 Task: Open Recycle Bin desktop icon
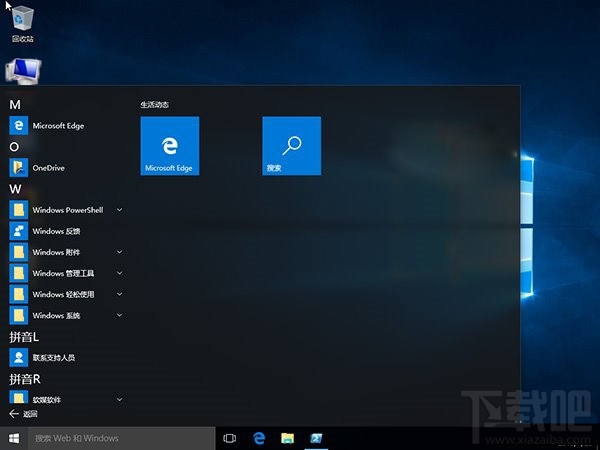[x=23, y=24]
